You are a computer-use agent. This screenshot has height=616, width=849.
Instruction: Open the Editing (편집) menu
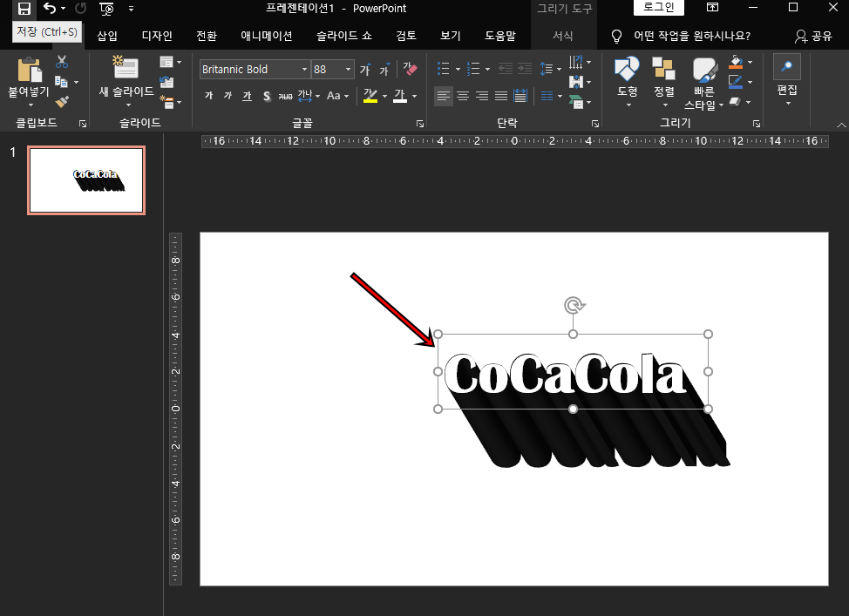(787, 80)
